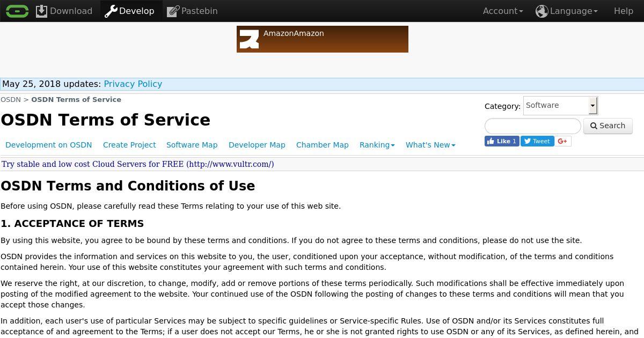Focus the search text field
The height and width of the screenshot is (338, 644).
[533, 126]
